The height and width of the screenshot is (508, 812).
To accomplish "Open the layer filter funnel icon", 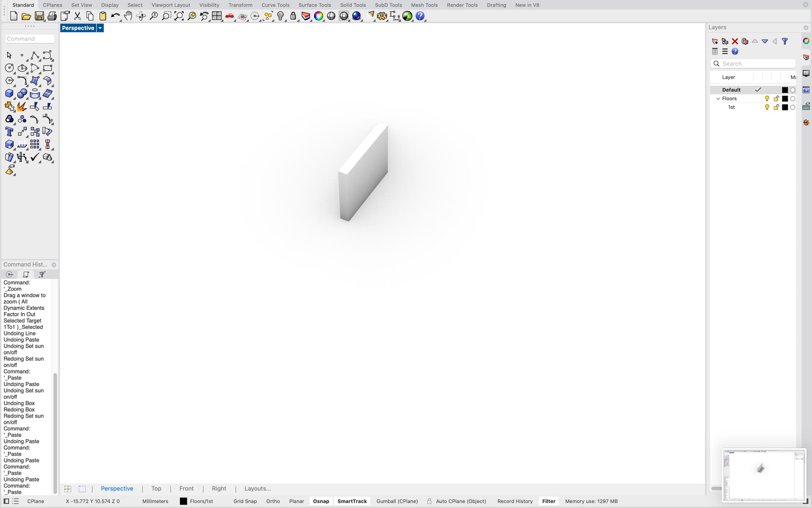I will tap(785, 41).
